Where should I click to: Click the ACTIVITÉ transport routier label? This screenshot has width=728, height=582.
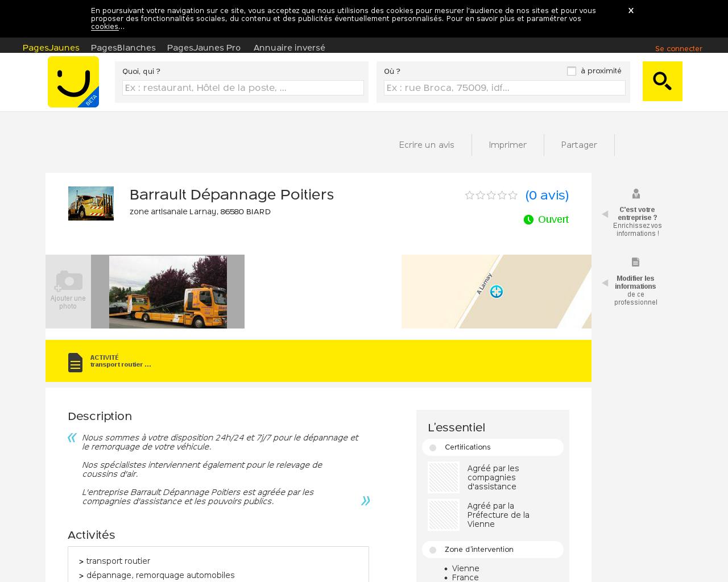121,361
